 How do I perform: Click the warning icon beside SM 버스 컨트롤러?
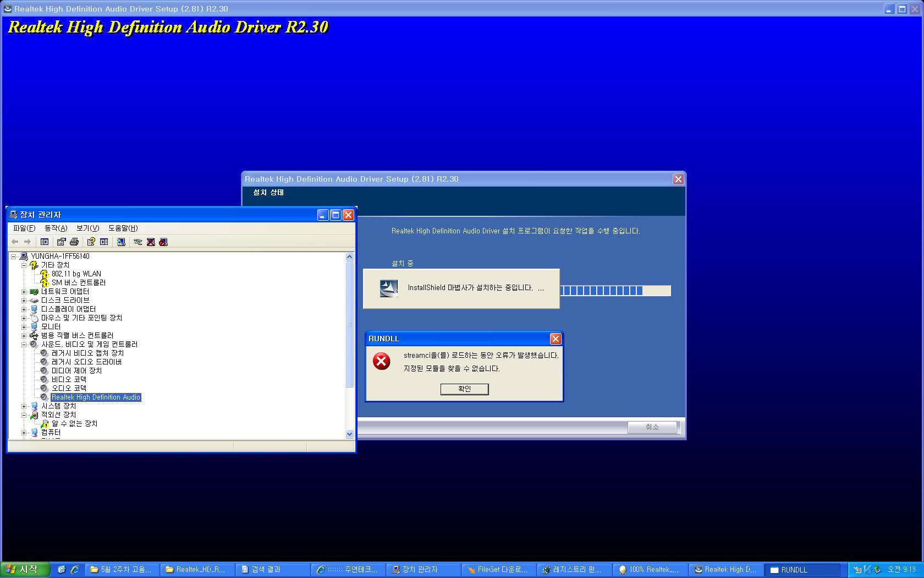coord(45,282)
